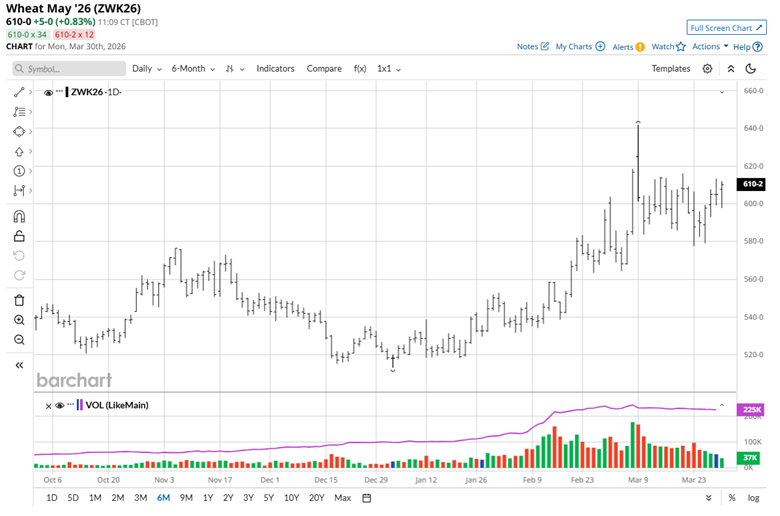Open the Daily interval dropdown
Viewport: 780px width, 516px height.
point(146,69)
